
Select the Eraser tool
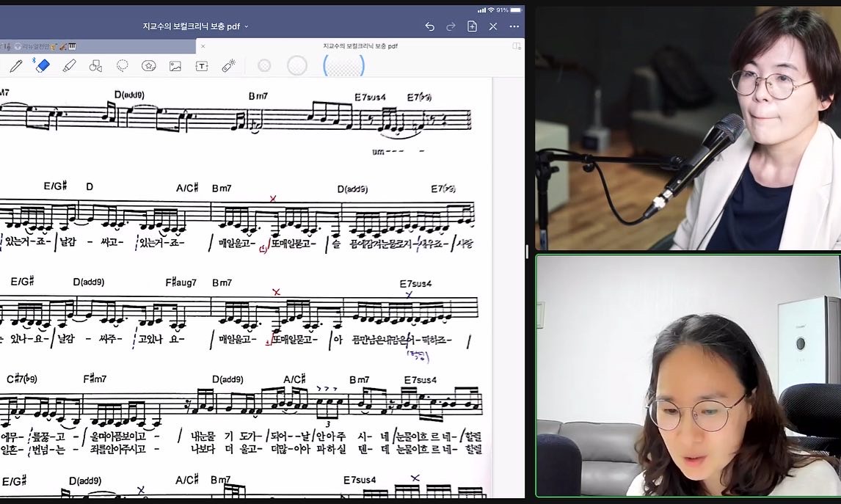tap(41, 65)
